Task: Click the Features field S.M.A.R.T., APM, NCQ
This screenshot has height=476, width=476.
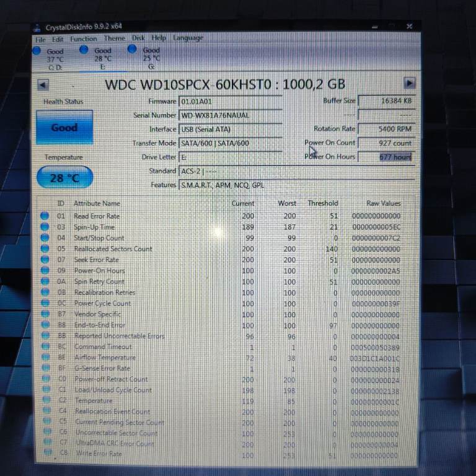Action: [x=297, y=185]
